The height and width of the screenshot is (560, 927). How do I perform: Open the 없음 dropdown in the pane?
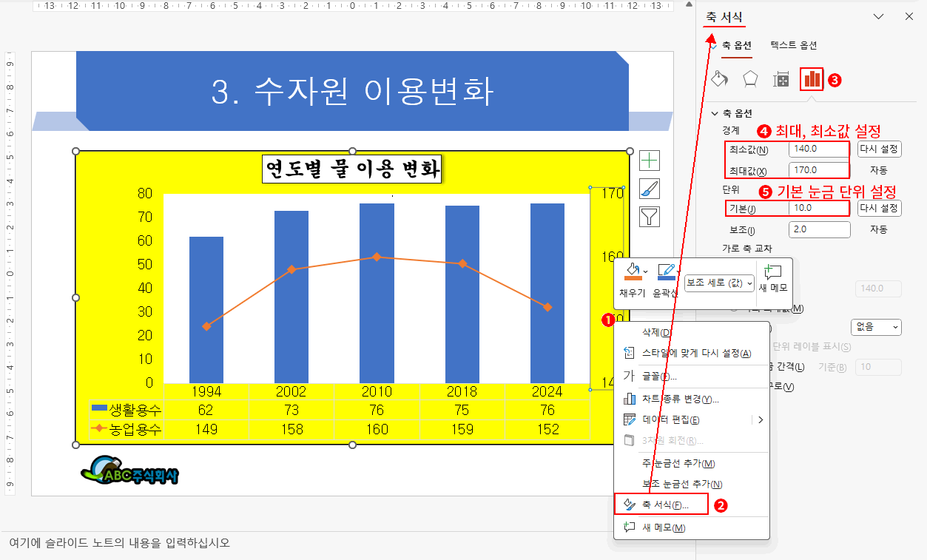click(x=875, y=328)
